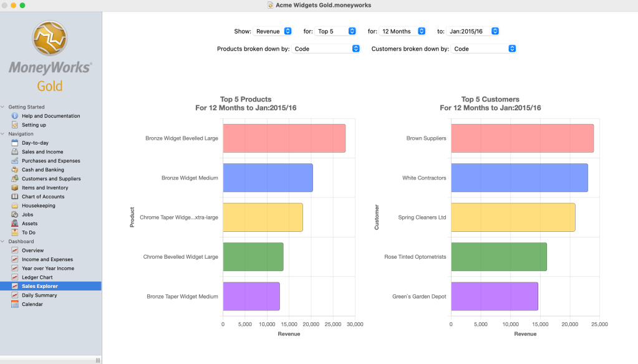Open the Calendar dashboard icon
638x364 pixels.
pos(16,304)
